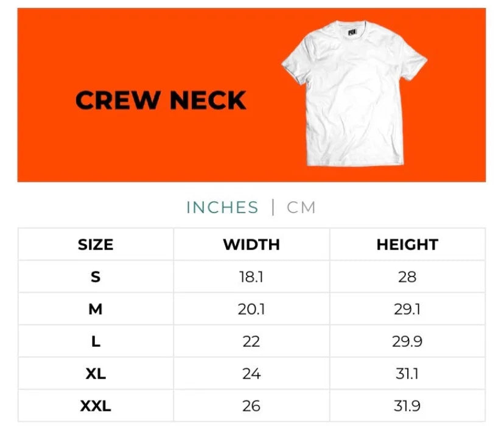Click the SIZE column header

point(96,245)
